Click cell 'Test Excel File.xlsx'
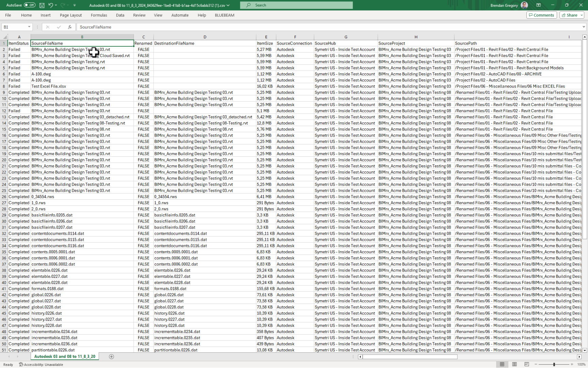The width and height of the screenshot is (588, 368). point(82,86)
